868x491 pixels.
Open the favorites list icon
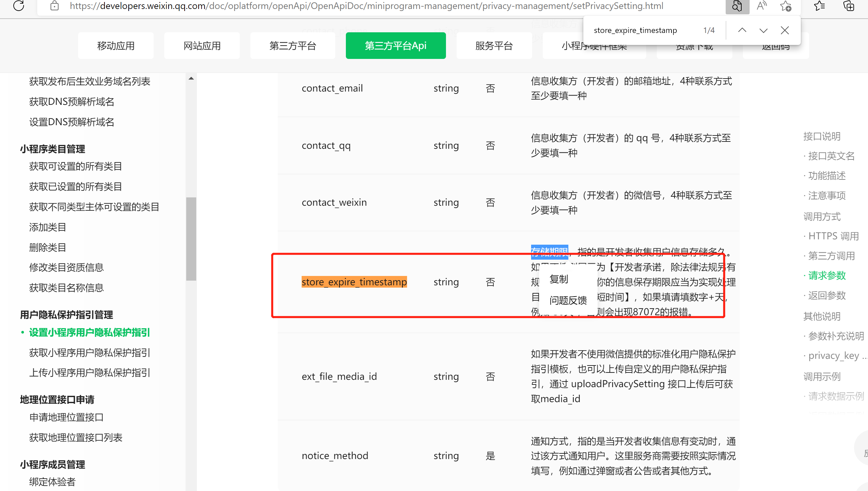819,6
